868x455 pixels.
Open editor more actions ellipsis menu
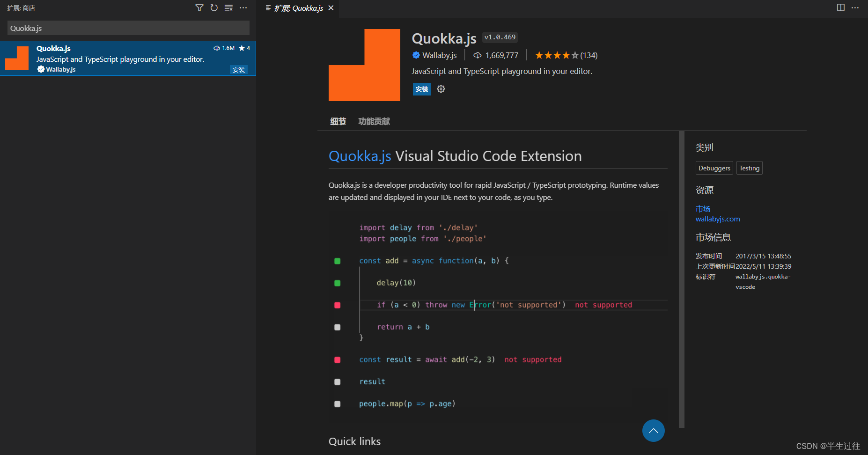[855, 7]
